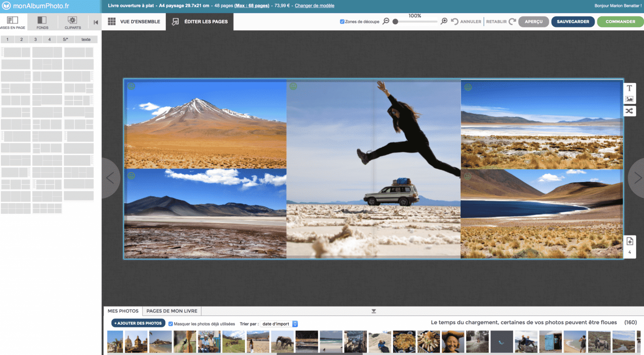Click the Sauvegarder button
Image resolution: width=644 pixels, height=355 pixels.
pyautogui.click(x=573, y=22)
